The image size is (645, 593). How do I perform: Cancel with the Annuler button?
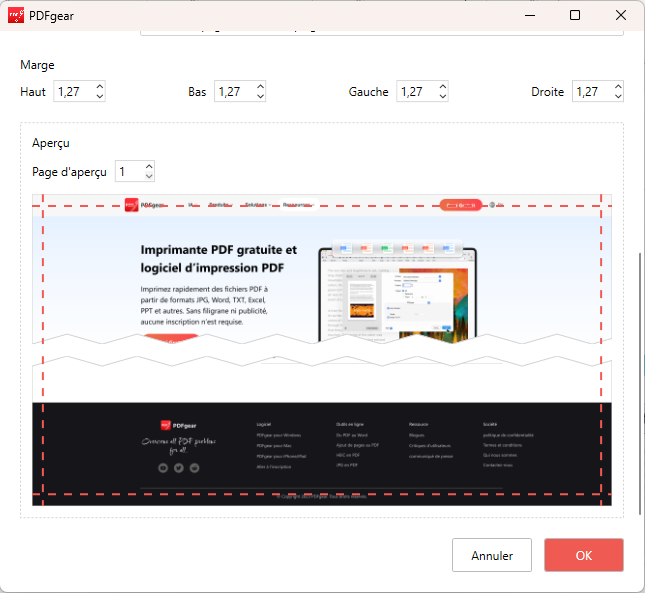click(492, 555)
